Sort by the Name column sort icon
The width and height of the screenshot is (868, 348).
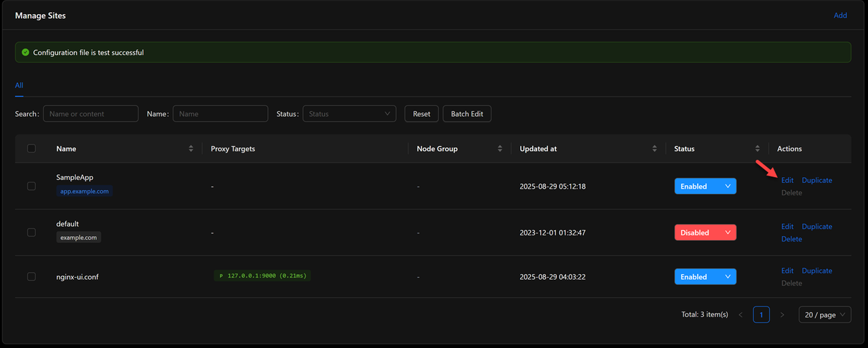coord(191,149)
